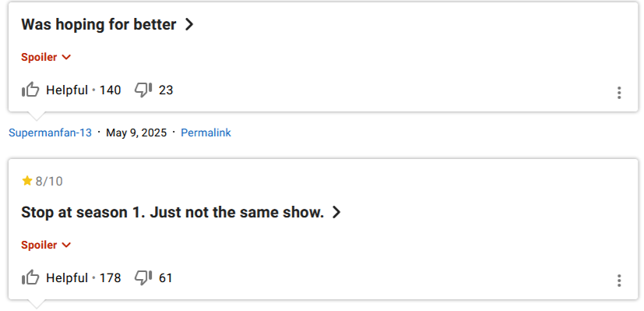644x311 pixels.
Task: Open the Permalink for the review
Action: (x=206, y=133)
